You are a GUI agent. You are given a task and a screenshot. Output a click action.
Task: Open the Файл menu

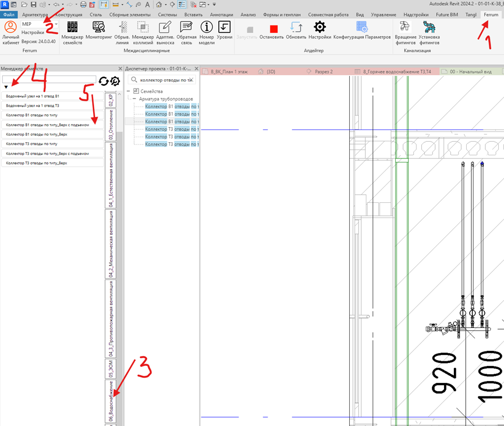[9, 15]
